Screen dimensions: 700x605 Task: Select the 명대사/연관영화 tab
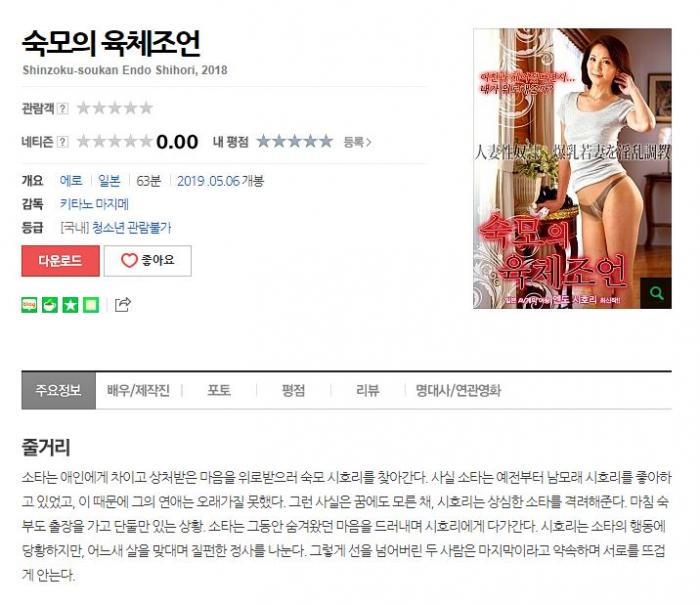[x=458, y=391]
